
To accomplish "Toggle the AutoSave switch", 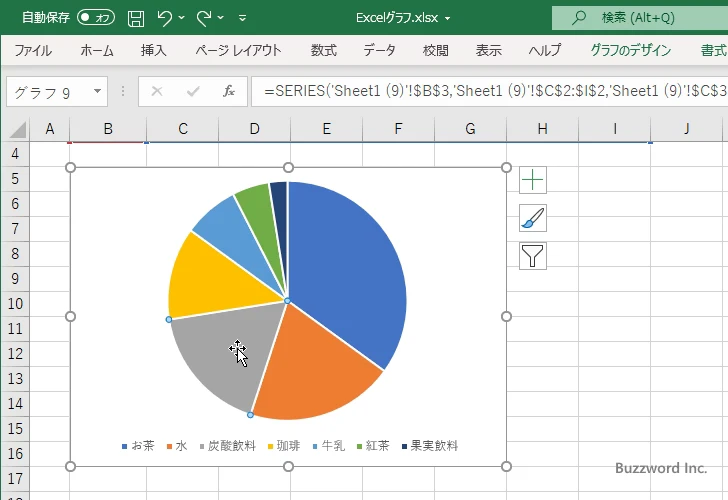I will pos(95,18).
